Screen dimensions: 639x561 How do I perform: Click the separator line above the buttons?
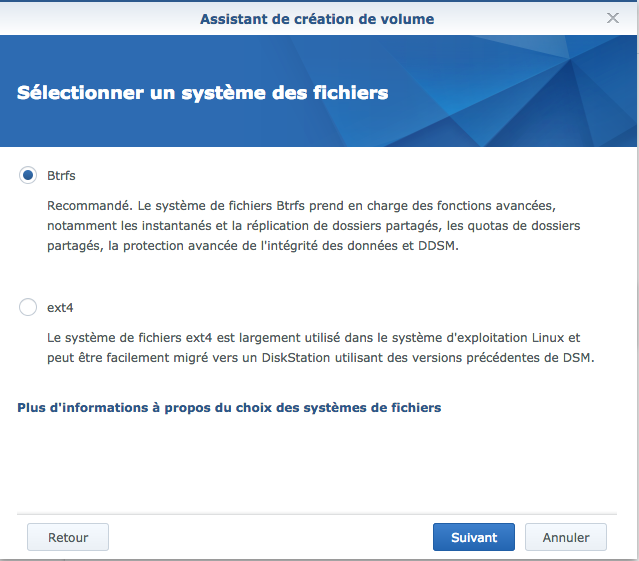click(x=317, y=514)
